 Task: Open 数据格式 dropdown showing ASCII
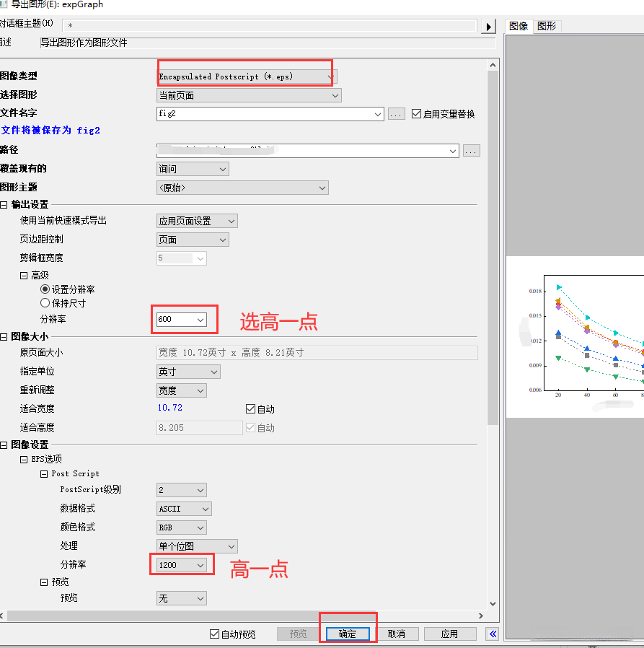click(x=184, y=509)
